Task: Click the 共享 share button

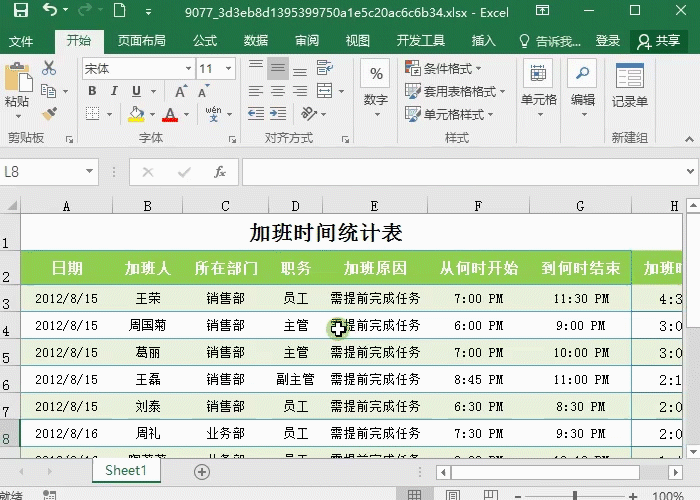Action: 658,42
